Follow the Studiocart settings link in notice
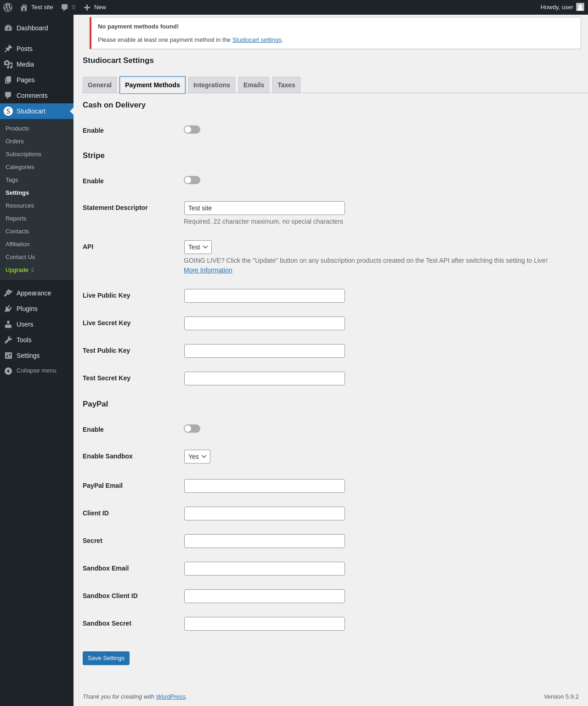 coord(257,40)
